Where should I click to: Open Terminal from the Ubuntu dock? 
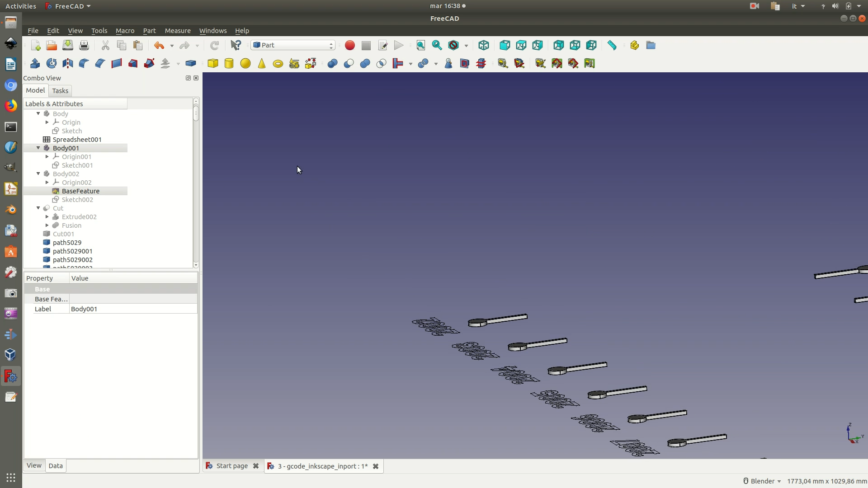(x=11, y=127)
